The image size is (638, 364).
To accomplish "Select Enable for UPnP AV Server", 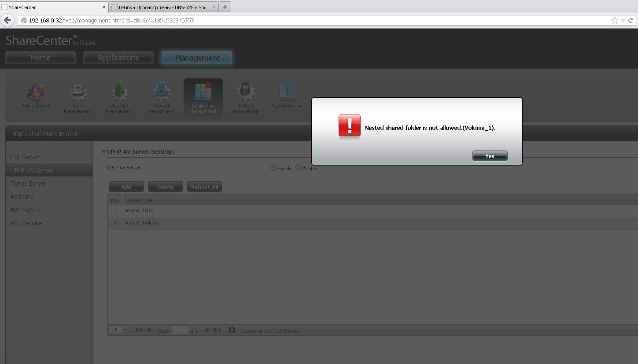I will [x=273, y=168].
